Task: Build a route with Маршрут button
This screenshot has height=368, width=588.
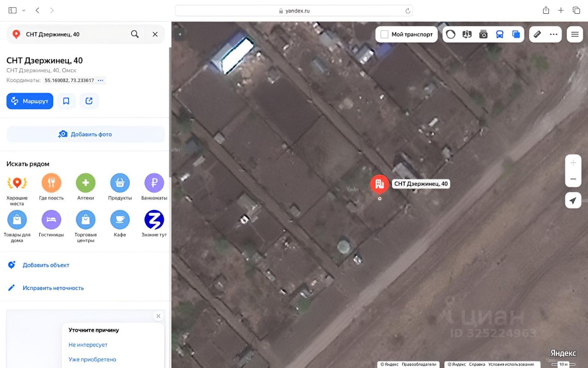Action: click(x=30, y=101)
